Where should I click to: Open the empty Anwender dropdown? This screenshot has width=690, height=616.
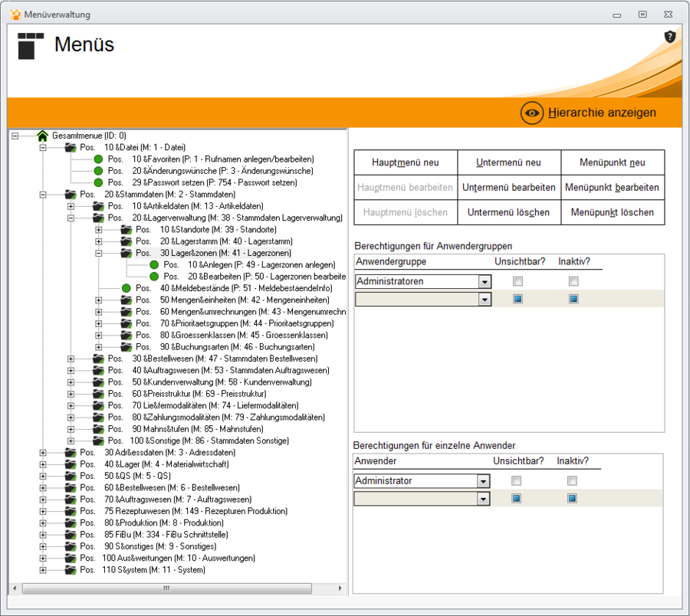[483, 499]
